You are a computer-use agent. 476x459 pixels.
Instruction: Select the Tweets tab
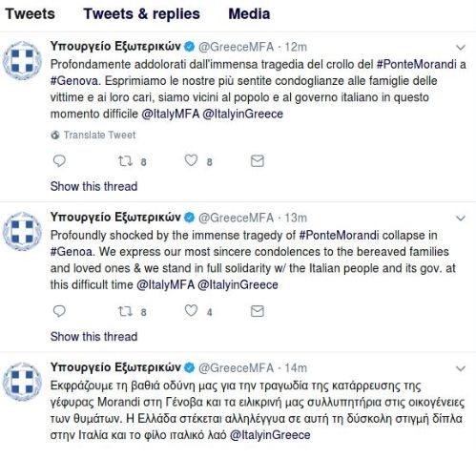click(x=31, y=14)
